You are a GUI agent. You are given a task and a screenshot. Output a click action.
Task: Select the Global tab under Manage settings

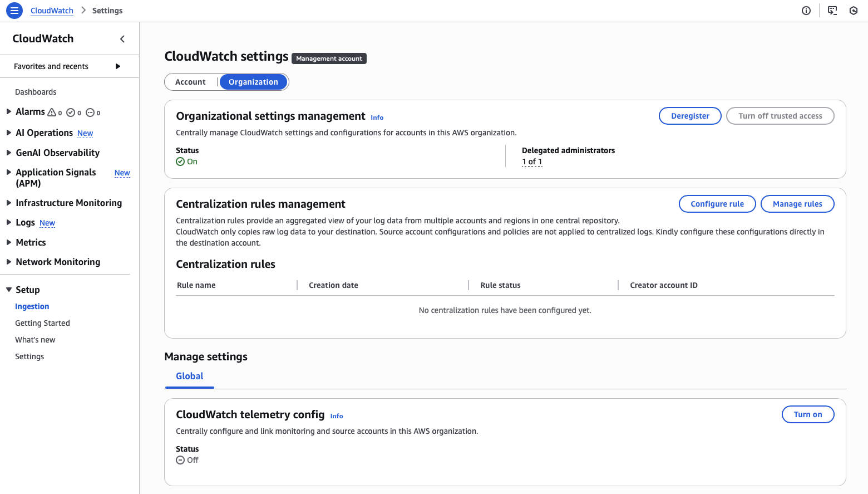tap(189, 376)
